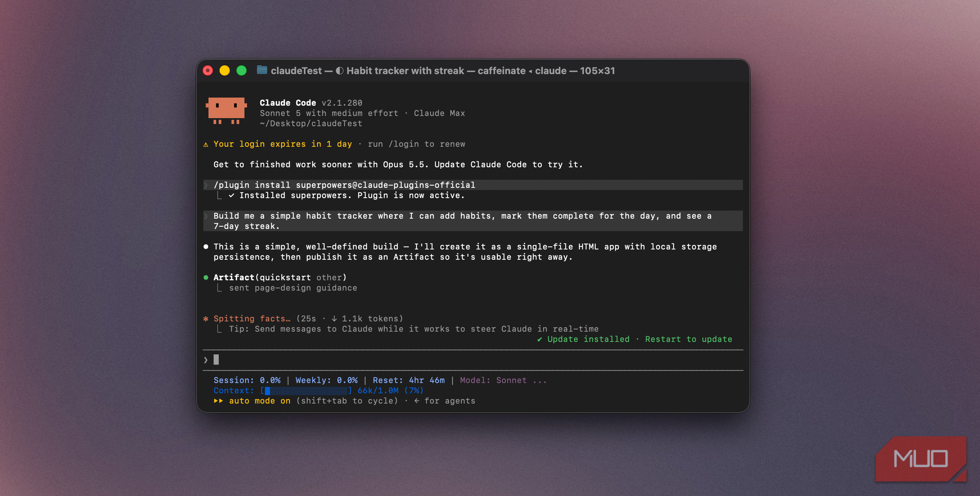This screenshot has height=496, width=980.
Task: Click 'Update installed' status text
Action: click(x=588, y=339)
